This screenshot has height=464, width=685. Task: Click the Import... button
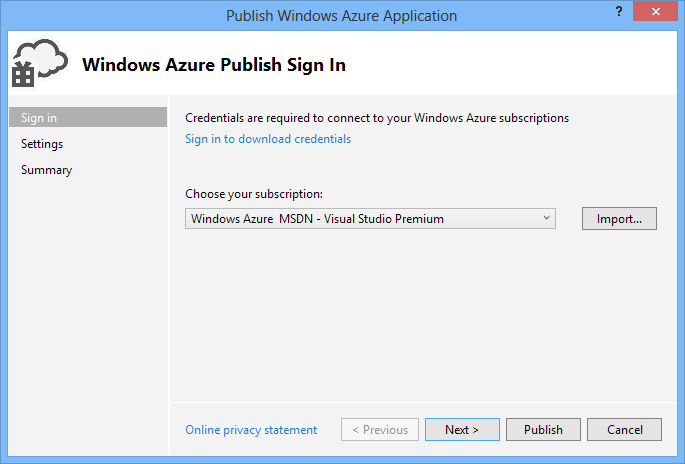click(x=619, y=218)
